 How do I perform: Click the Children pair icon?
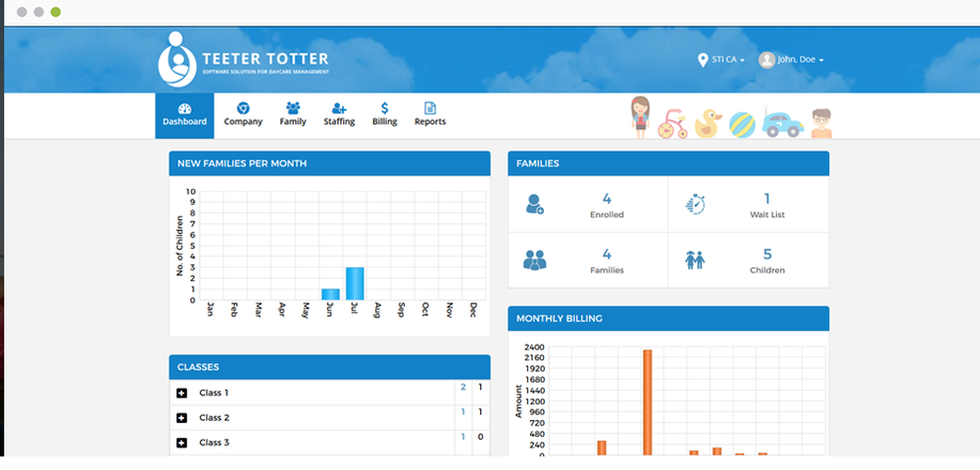coord(695,259)
